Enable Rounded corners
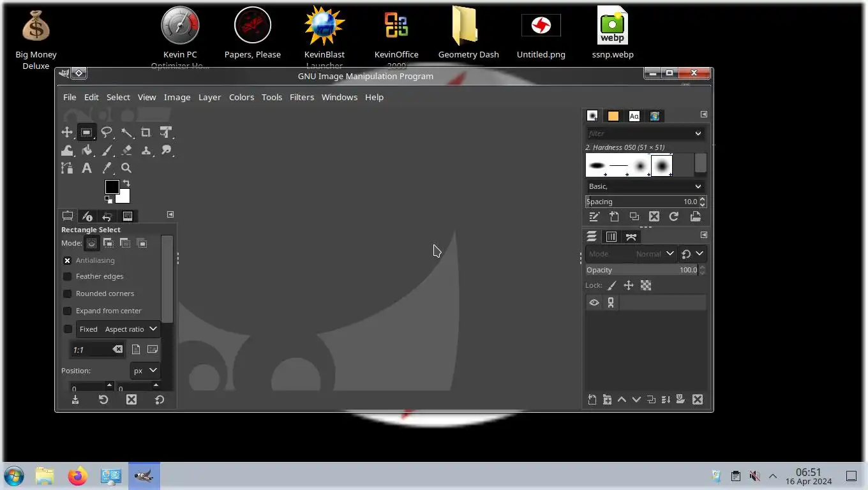This screenshot has width=868, height=490. coord(67,293)
